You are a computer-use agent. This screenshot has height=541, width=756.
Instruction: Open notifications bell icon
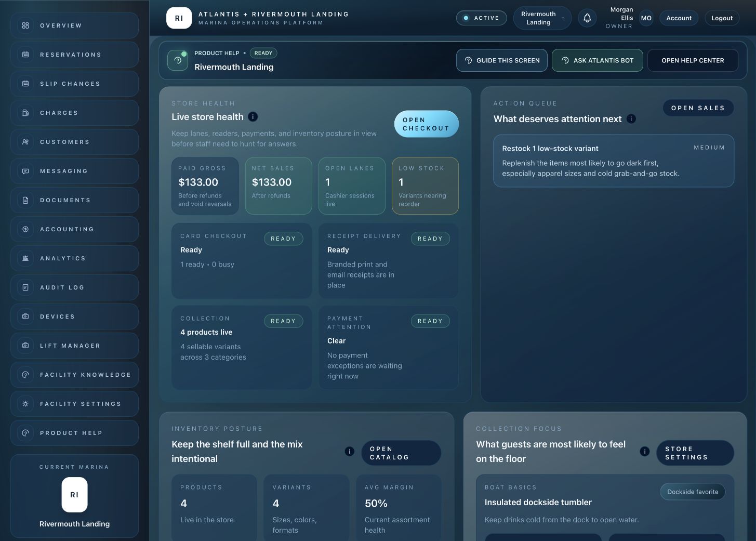587,18
